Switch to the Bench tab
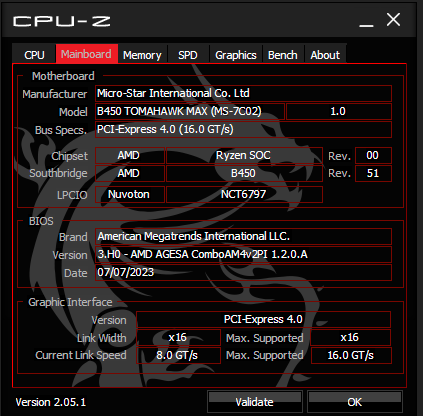The height and width of the screenshot is (416, 423). (283, 55)
